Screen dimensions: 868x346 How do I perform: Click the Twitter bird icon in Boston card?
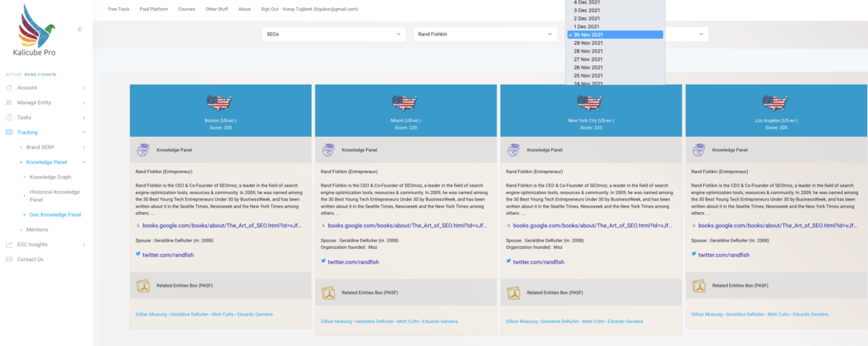pyautogui.click(x=138, y=254)
